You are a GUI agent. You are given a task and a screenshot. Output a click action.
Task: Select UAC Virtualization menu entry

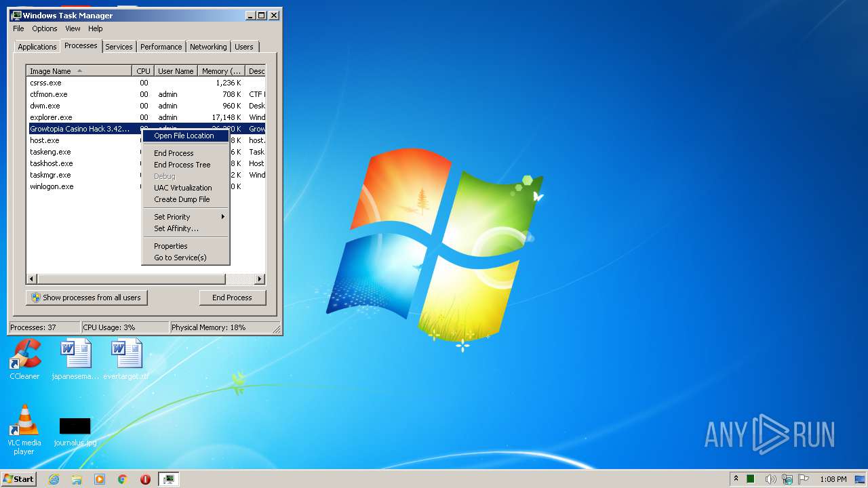pyautogui.click(x=185, y=188)
